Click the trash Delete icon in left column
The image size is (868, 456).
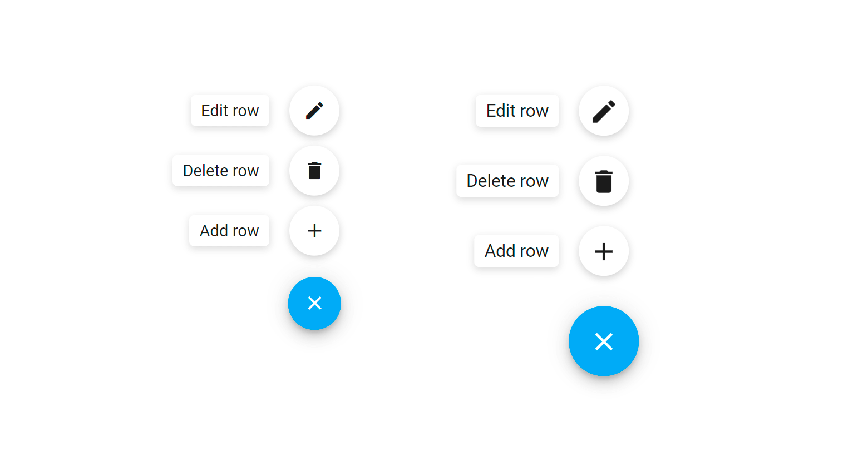click(314, 171)
